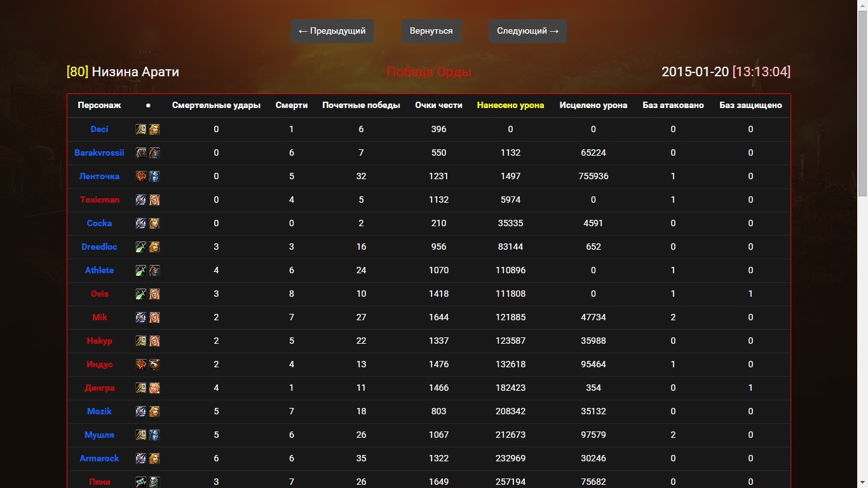This screenshot has width=868, height=488.
Task: Click the race portrait next to Мушля
Action: (154, 435)
